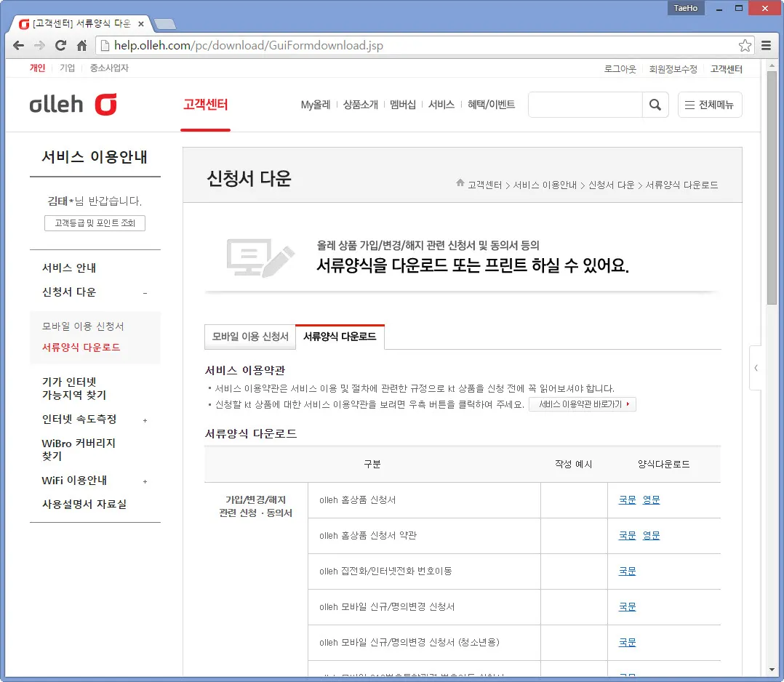Click 고객등급 및 포인트 조회 button

tap(95, 223)
